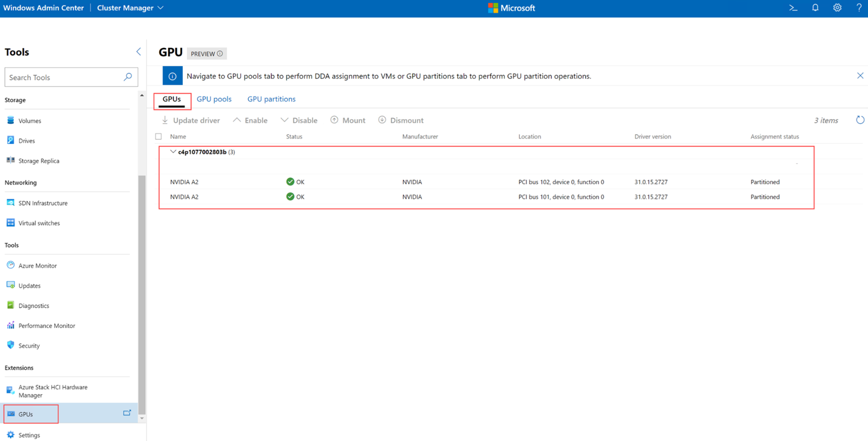Switch to the GPU partitions tab
The image size is (868, 441).
pyautogui.click(x=271, y=99)
